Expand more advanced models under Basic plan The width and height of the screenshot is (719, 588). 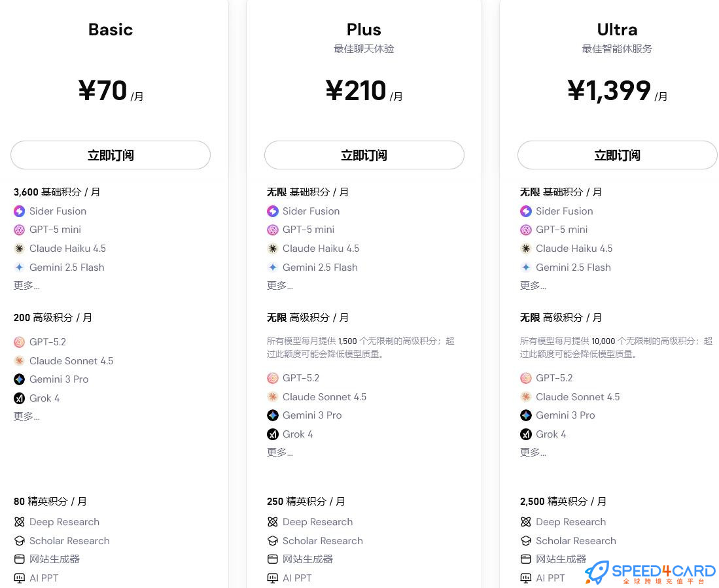click(27, 416)
